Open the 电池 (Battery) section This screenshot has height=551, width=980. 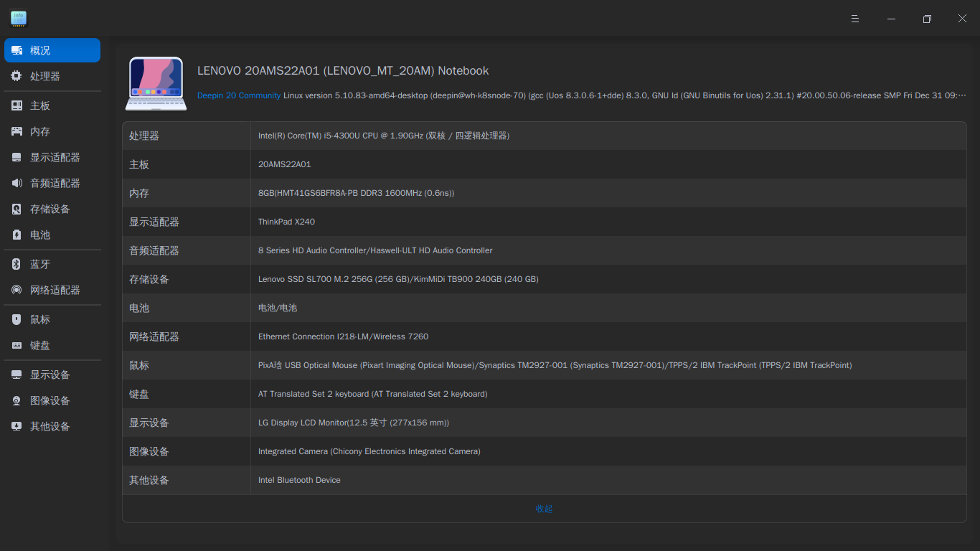point(39,235)
